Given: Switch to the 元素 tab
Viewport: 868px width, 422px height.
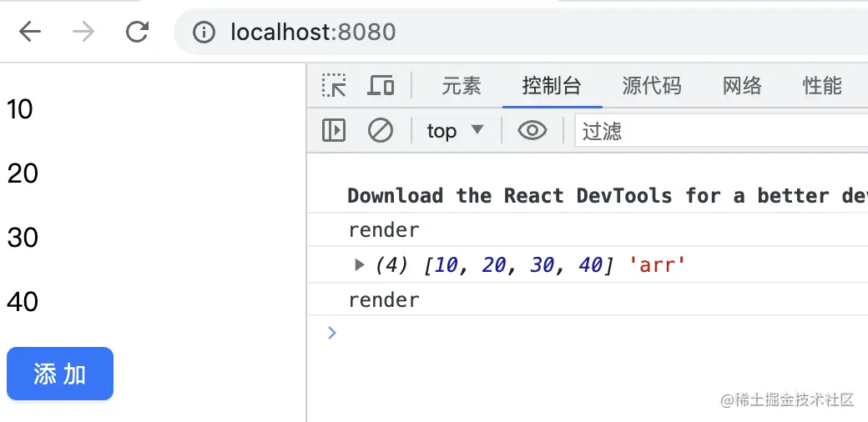Looking at the screenshot, I should 461,86.
